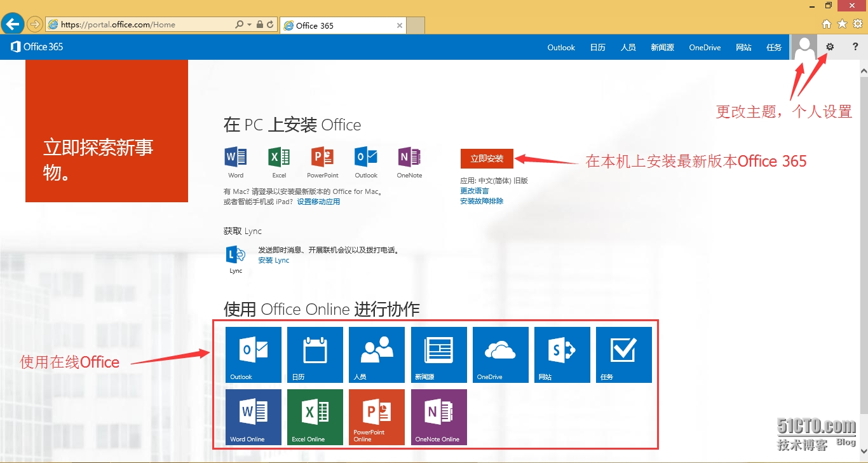This screenshot has width=868, height=463.
Task: Open the 安装故障排除 troubleshooting link
Action: pos(482,201)
